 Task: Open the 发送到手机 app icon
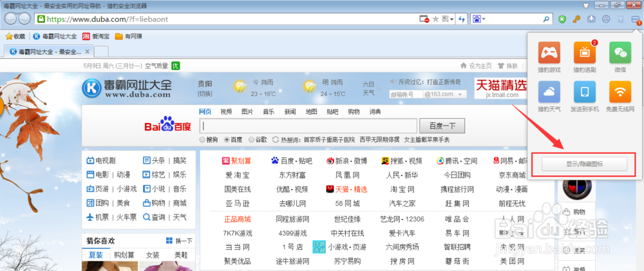(585, 92)
